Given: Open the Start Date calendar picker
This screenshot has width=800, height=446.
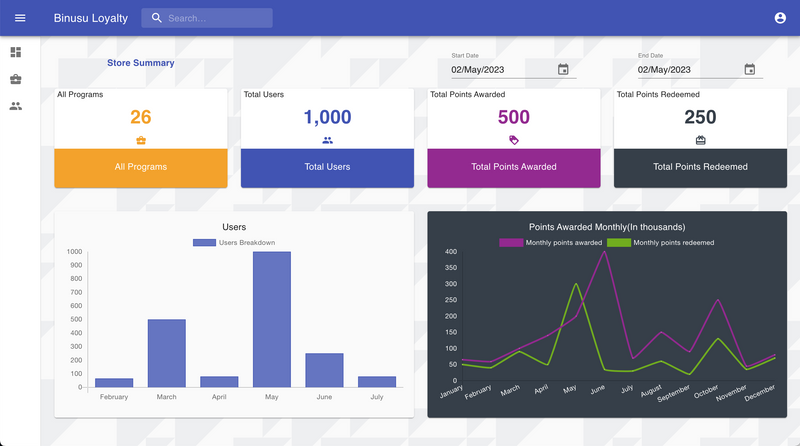Looking at the screenshot, I should [563, 70].
